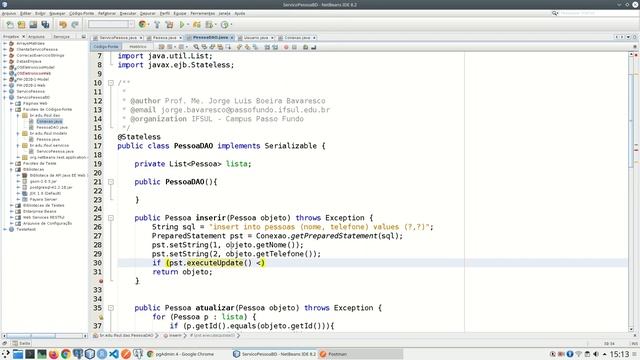Click the green Run Project icon

pyautogui.click(x=182, y=25)
